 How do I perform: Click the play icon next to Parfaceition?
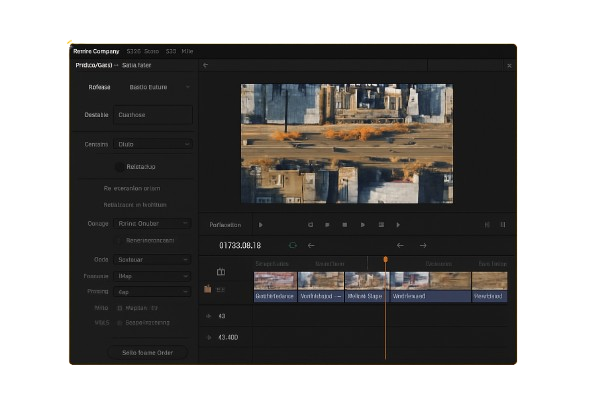[261, 225]
